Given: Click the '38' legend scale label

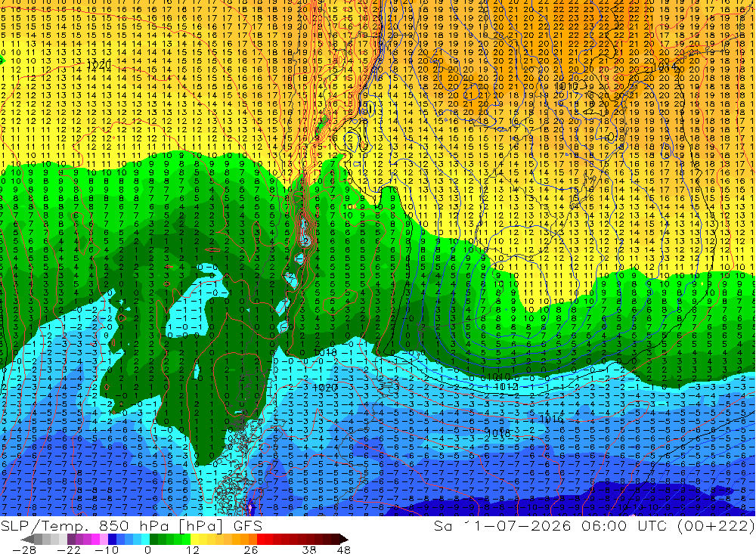Looking at the screenshot, I should coord(309,549).
